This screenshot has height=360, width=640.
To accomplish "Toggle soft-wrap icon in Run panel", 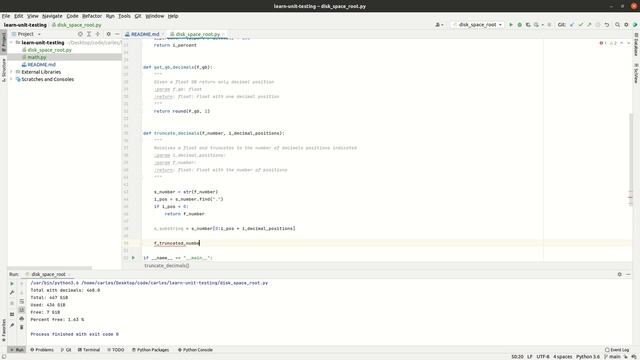I will click(x=22, y=301).
